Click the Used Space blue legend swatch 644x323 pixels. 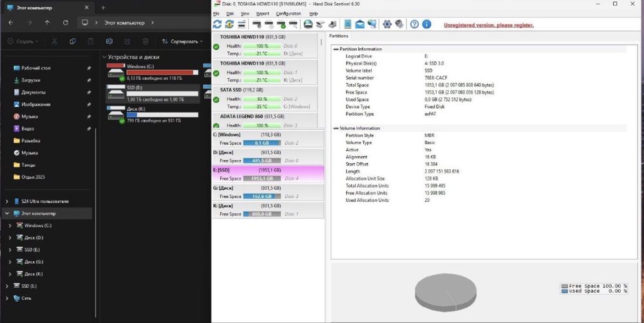[x=565, y=291]
